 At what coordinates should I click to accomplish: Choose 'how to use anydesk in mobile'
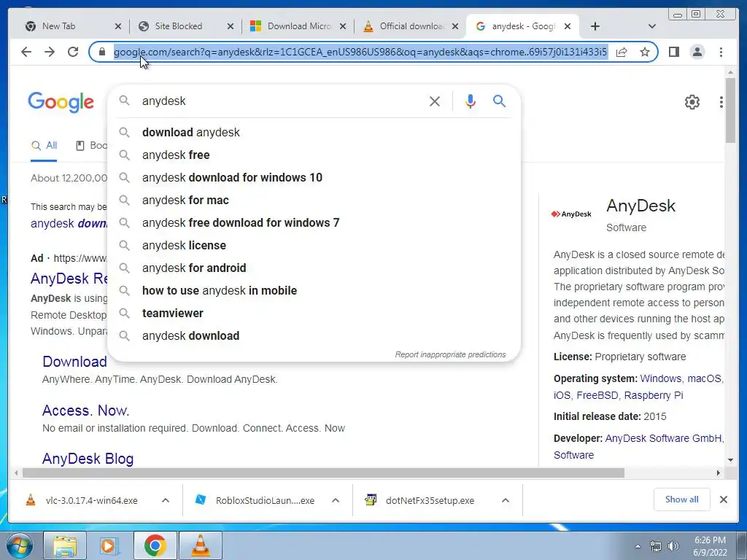click(314, 290)
